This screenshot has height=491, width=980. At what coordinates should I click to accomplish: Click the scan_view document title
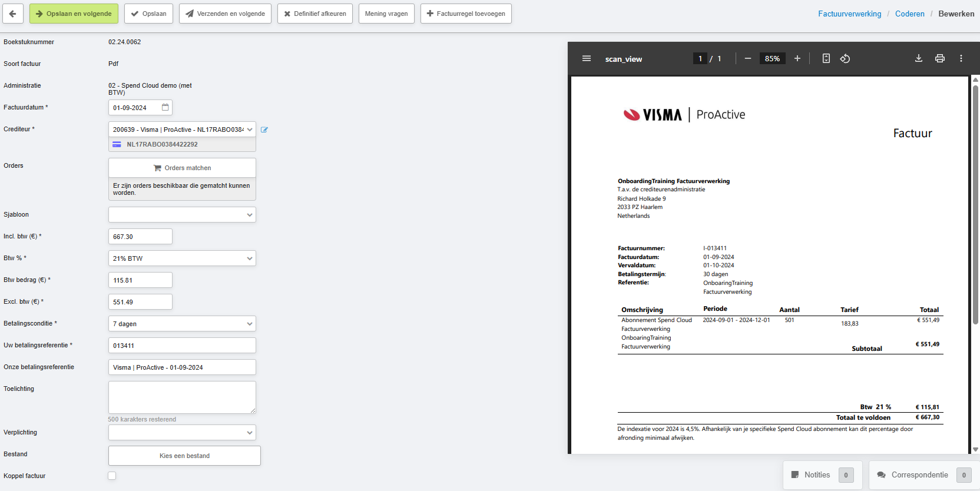pos(624,59)
